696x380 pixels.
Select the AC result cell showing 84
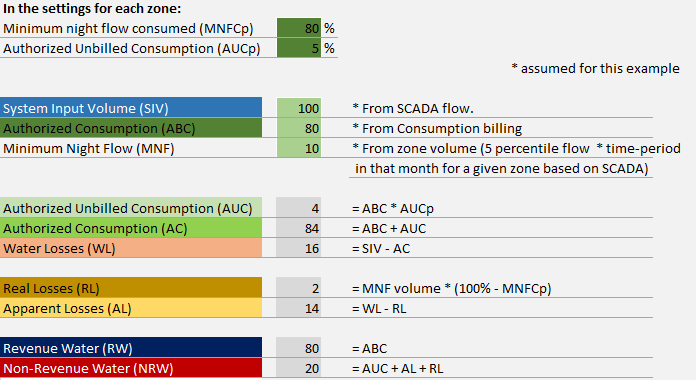(x=298, y=228)
